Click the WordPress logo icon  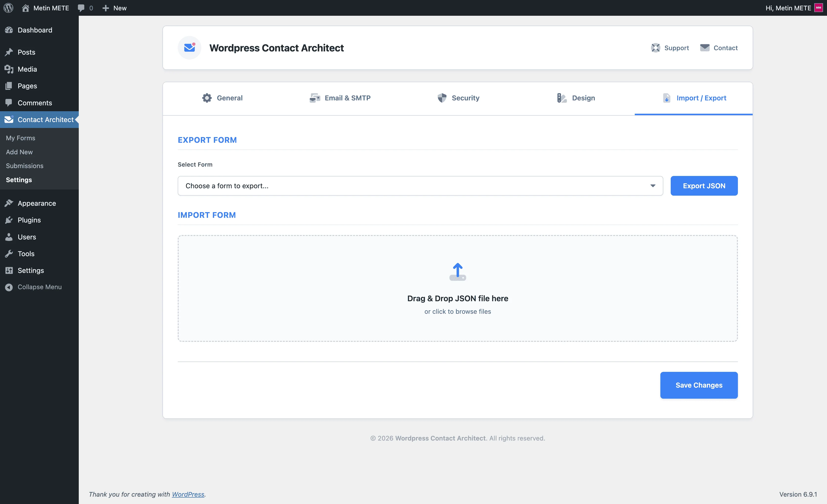pos(8,8)
